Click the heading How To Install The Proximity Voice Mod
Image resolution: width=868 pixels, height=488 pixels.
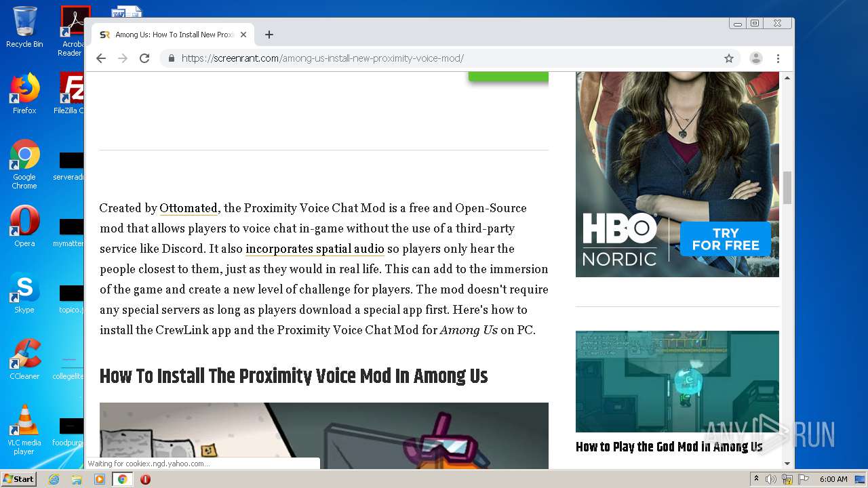[x=294, y=376]
